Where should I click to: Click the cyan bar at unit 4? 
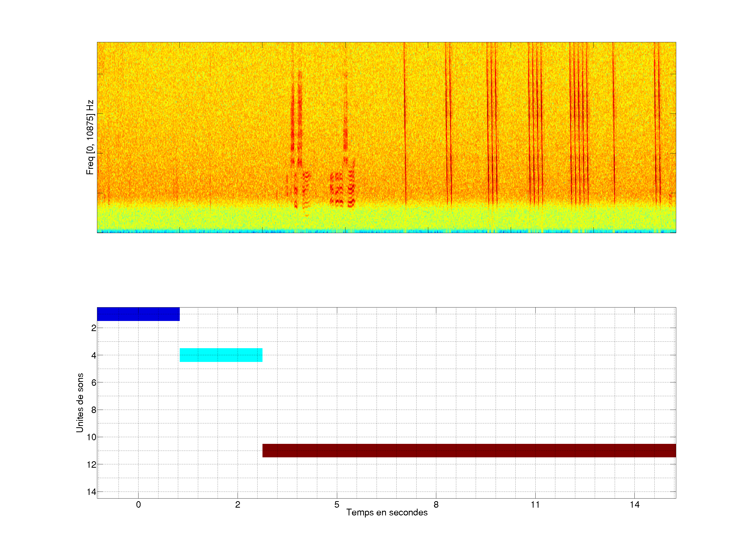tap(221, 355)
